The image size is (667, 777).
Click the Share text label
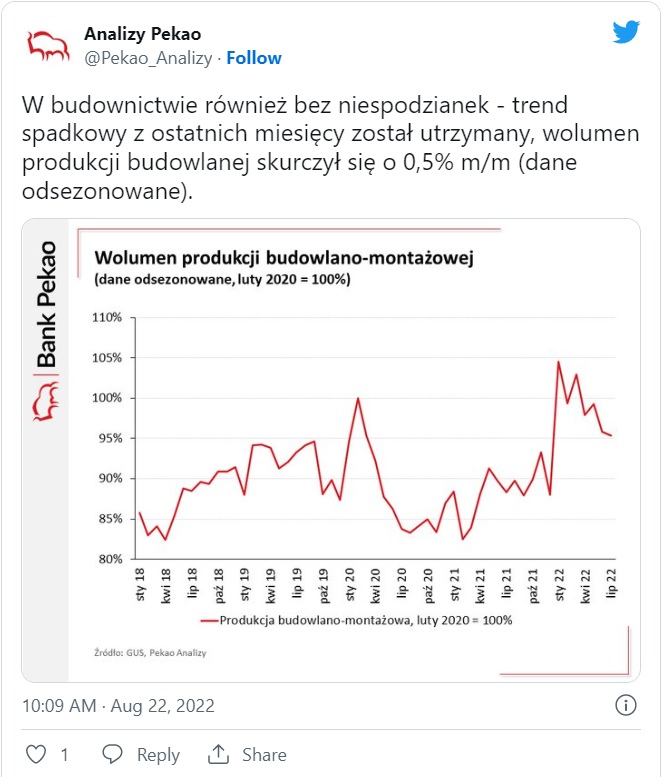tap(264, 755)
